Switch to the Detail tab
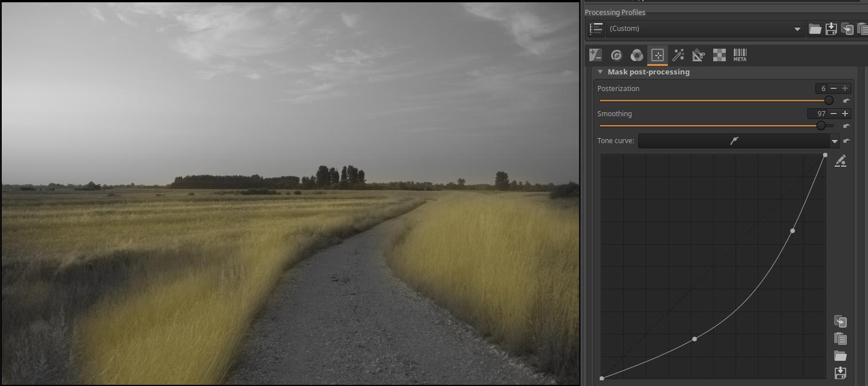This screenshot has height=386, width=868. pos(616,55)
